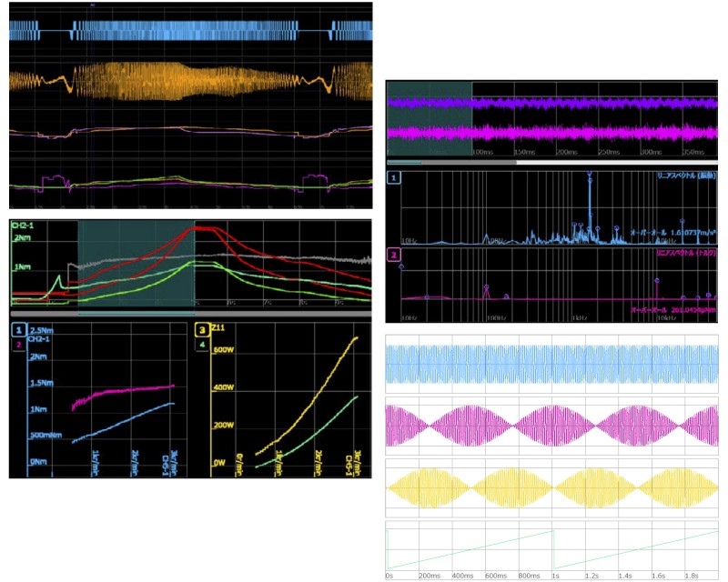The width and height of the screenshot is (728, 582).
Task: Click the green sawtooth waveform trace
Action: tap(552, 549)
